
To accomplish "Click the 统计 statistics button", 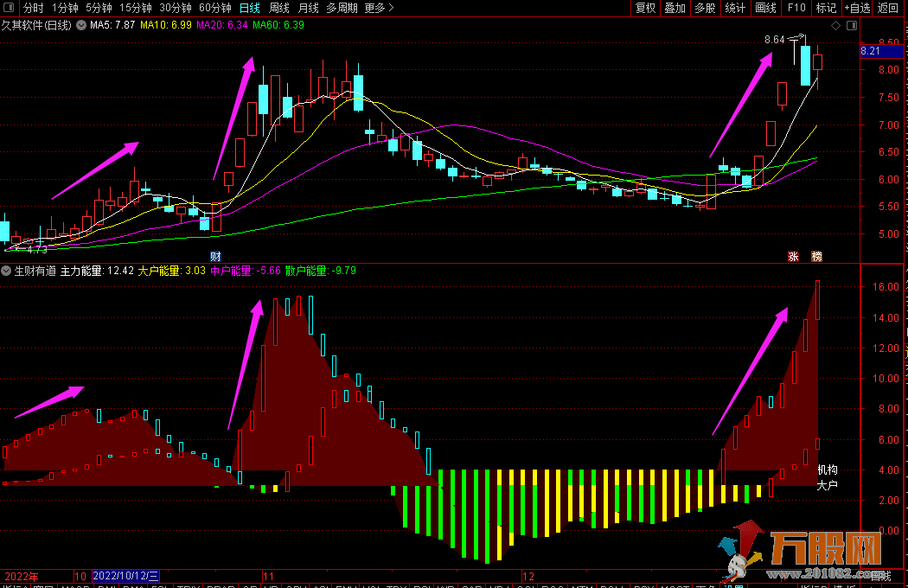I will coord(735,8).
